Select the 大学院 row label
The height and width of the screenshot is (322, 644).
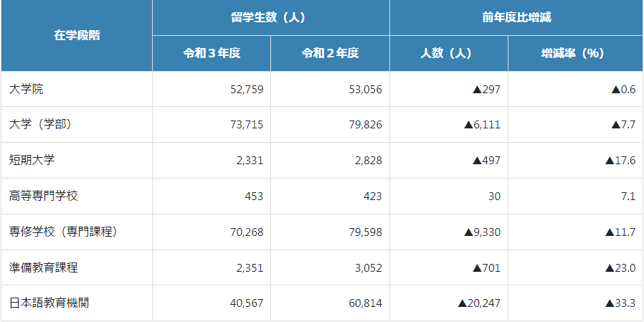tap(27, 89)
